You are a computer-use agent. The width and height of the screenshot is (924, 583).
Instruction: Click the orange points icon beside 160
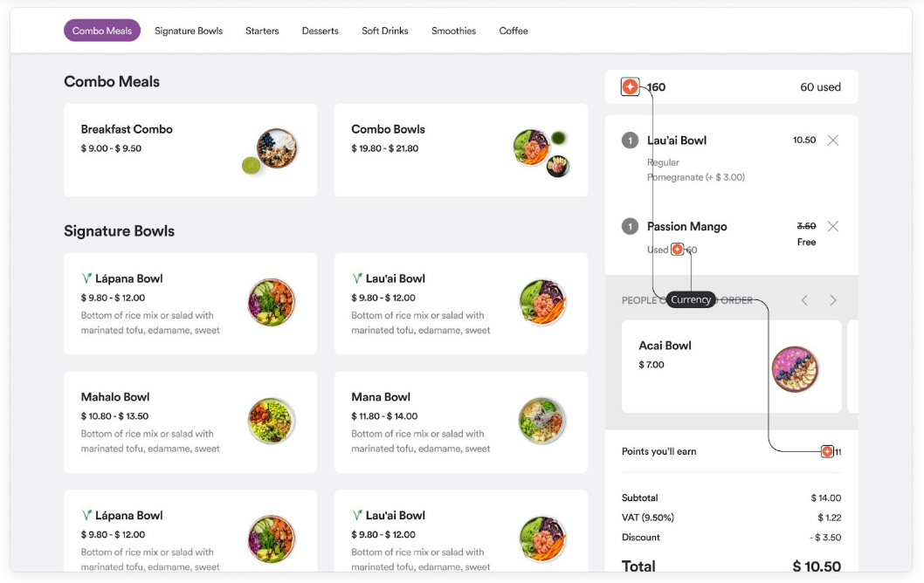point(630,86)
